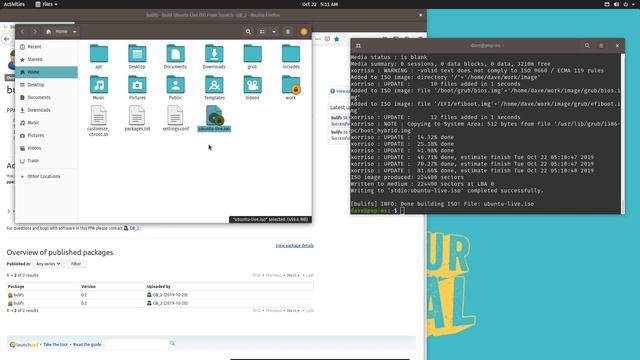Open the system power menu icon
Viewport: 640px width, 360px height.
[626, 4]
